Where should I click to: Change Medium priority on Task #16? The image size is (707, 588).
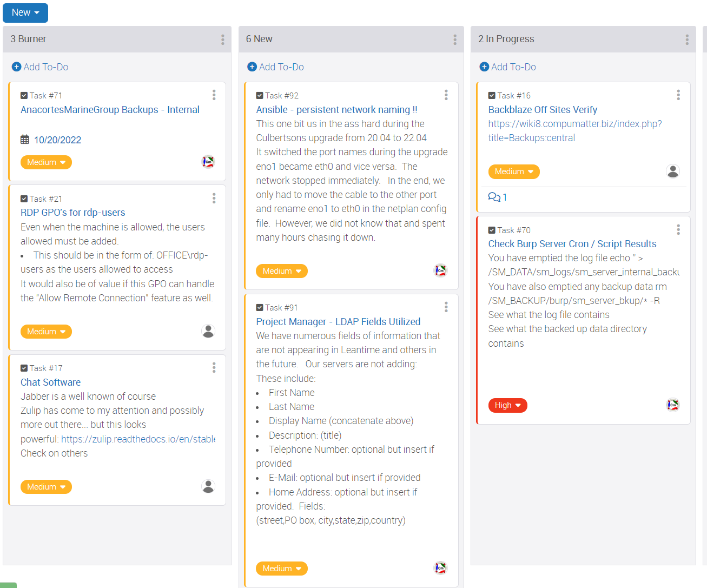coord(514,171)
